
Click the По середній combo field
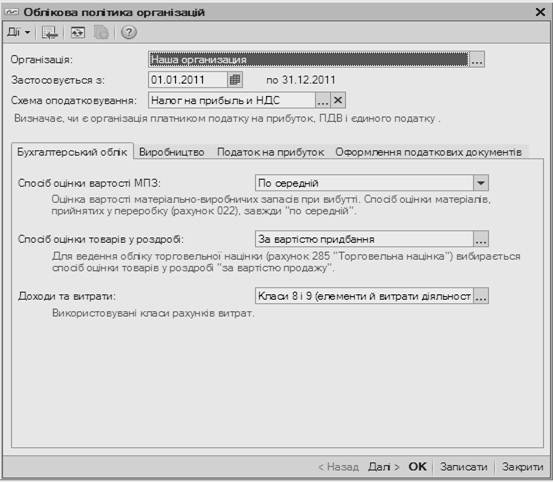364,183
